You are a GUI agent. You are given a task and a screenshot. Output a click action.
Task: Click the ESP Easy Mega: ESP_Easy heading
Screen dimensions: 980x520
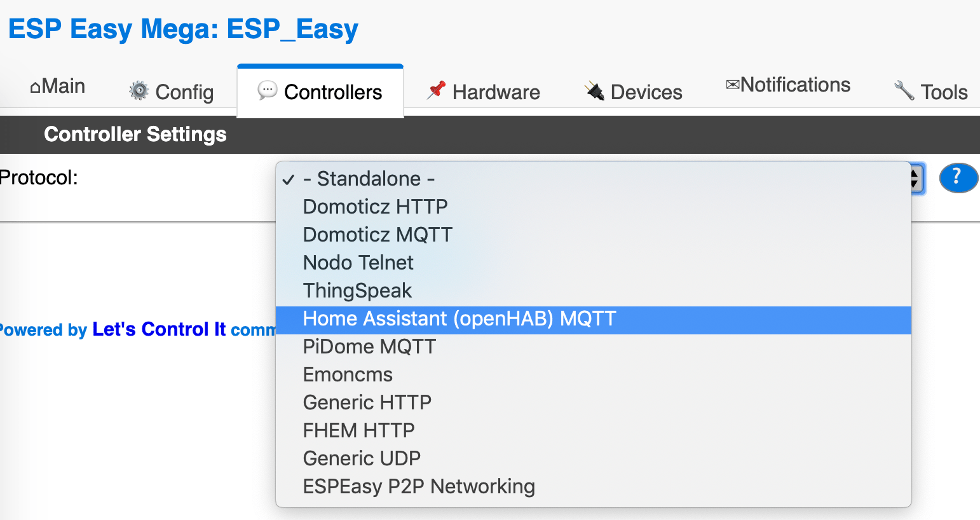[184, 29]
